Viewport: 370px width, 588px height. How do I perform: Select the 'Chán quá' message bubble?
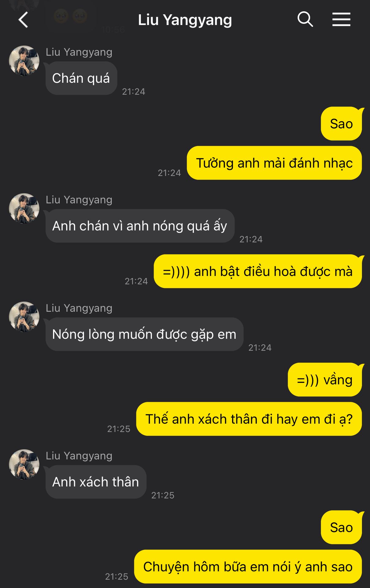[81, 78]
